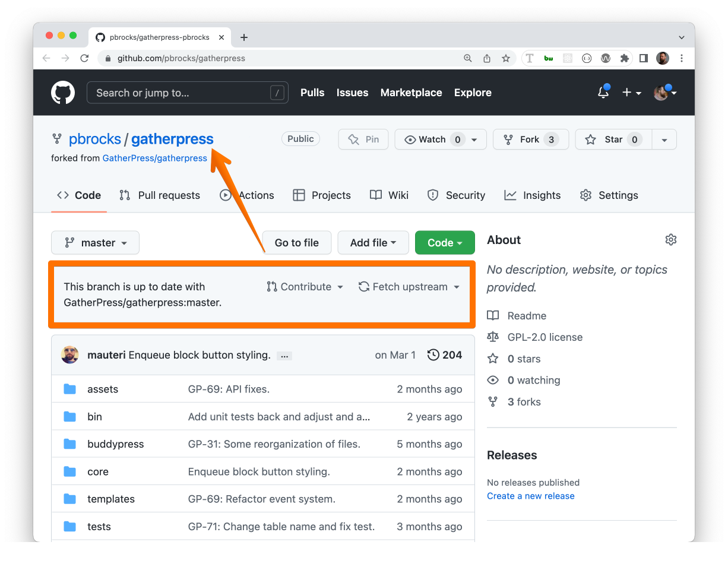728x586 pixels.
Task: Fork the repository
Action: point(531,140)
